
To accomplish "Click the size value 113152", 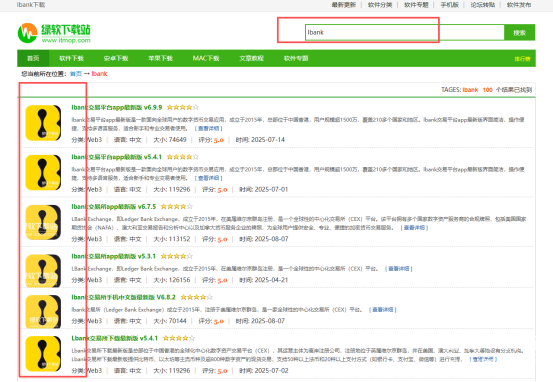I will (x=180, y=239).
